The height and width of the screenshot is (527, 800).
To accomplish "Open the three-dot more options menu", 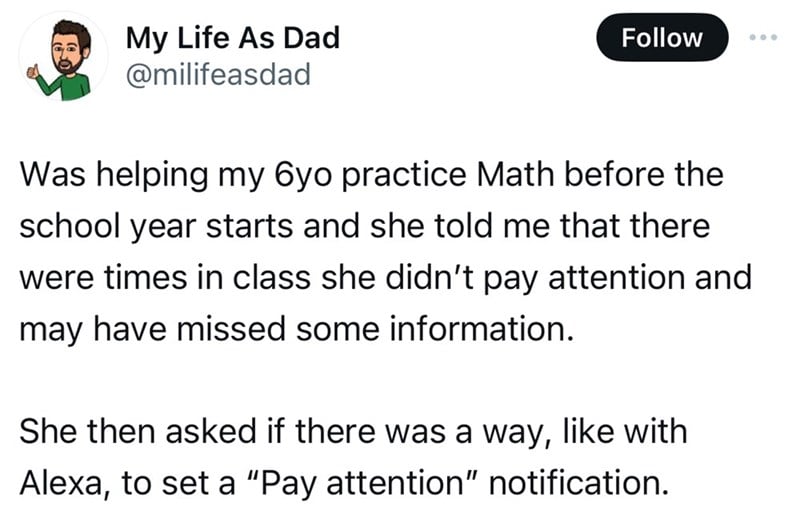I will tap(763, 37).
